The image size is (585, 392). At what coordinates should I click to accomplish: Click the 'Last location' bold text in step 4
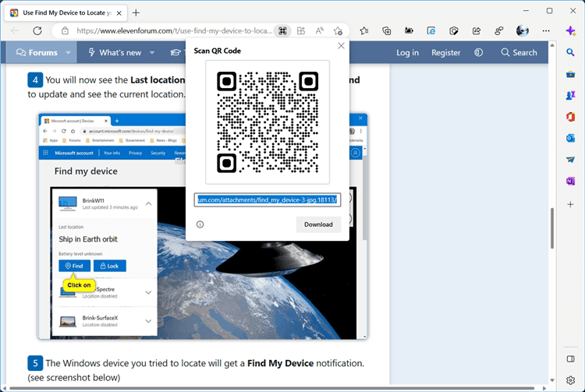(x=158, y=79)
